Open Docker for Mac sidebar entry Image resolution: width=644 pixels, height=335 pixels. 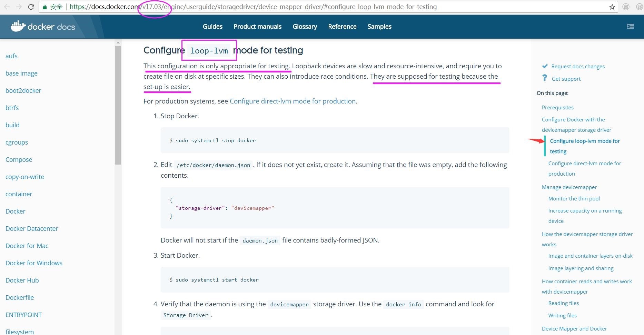(x=27, y=246)
